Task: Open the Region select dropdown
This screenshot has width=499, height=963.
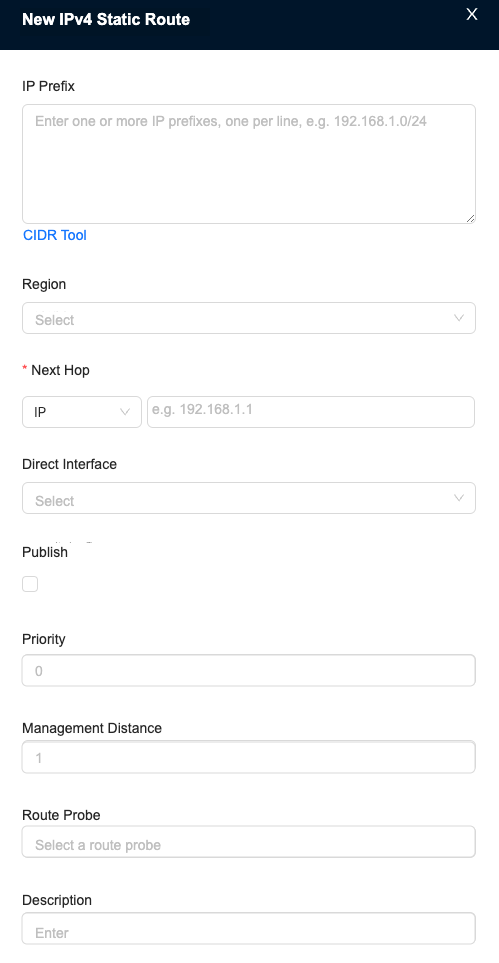Action: [249, 318]
